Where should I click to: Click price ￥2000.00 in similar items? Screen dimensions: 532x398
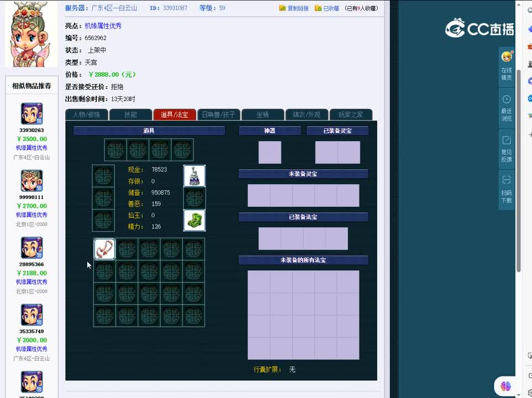click(x=32, y=340)
